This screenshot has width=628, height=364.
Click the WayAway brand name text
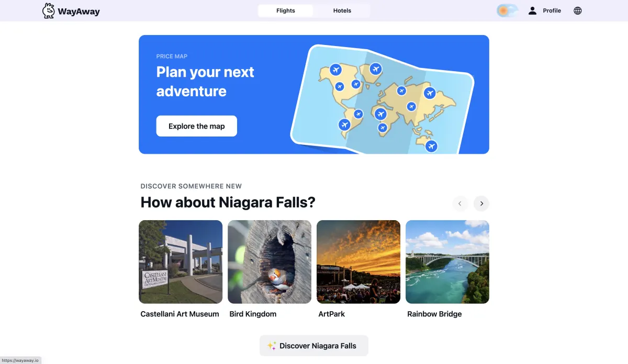[79, 11]
